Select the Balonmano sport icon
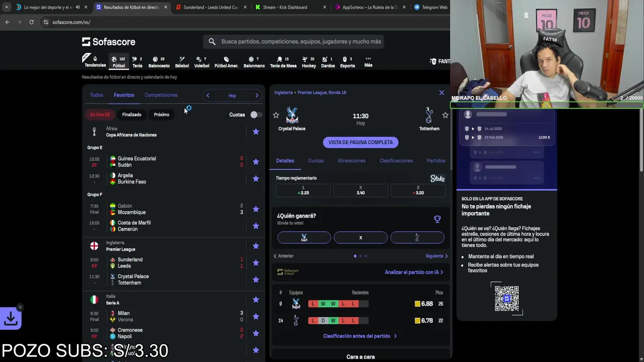This screenshot has height=362, width=644. pos(254,62)
